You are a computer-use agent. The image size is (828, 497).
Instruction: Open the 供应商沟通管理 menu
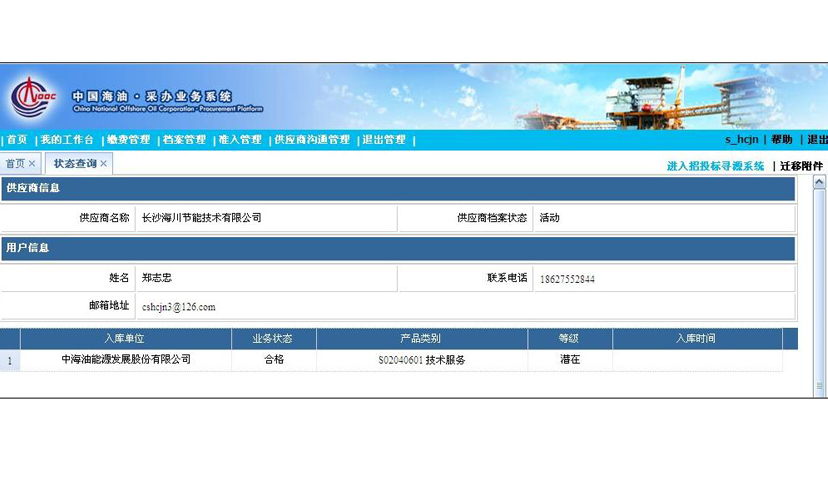[x=312, y=140]
